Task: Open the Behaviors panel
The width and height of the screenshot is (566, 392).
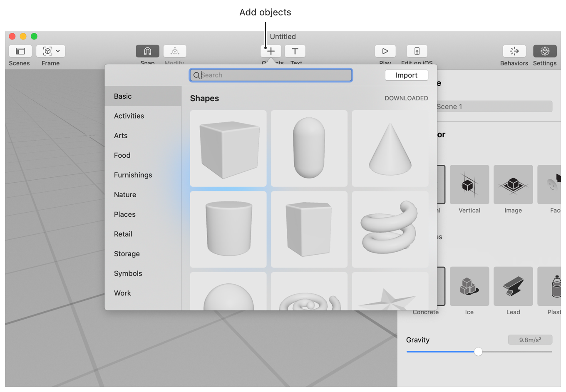Action: pos(514,51)
